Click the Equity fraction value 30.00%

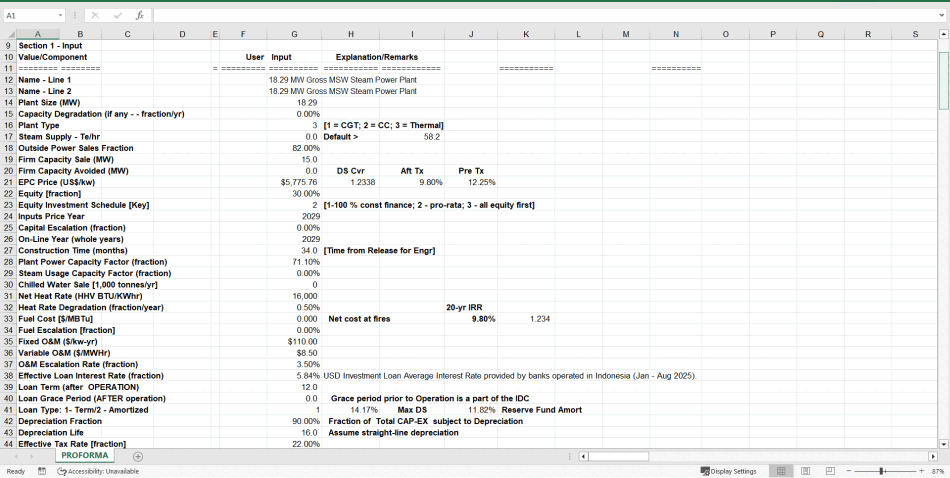[294, 194]
